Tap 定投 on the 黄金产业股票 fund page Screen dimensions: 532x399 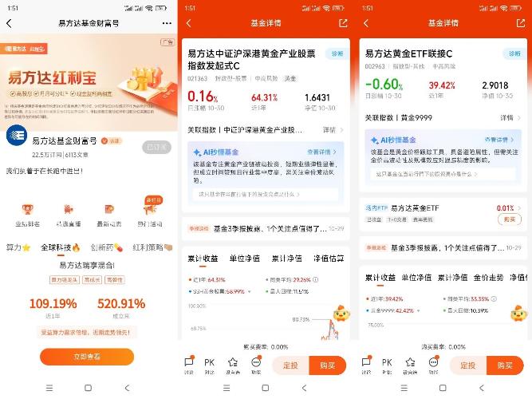coord(291,365)
